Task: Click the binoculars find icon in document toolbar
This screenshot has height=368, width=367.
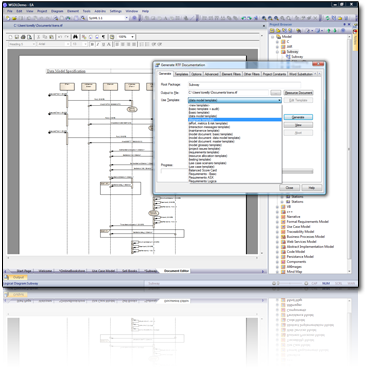Action: 75,37
